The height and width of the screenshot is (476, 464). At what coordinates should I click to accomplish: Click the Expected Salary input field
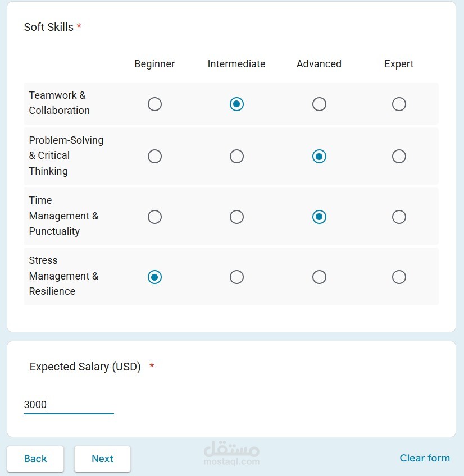click(69, 404)
